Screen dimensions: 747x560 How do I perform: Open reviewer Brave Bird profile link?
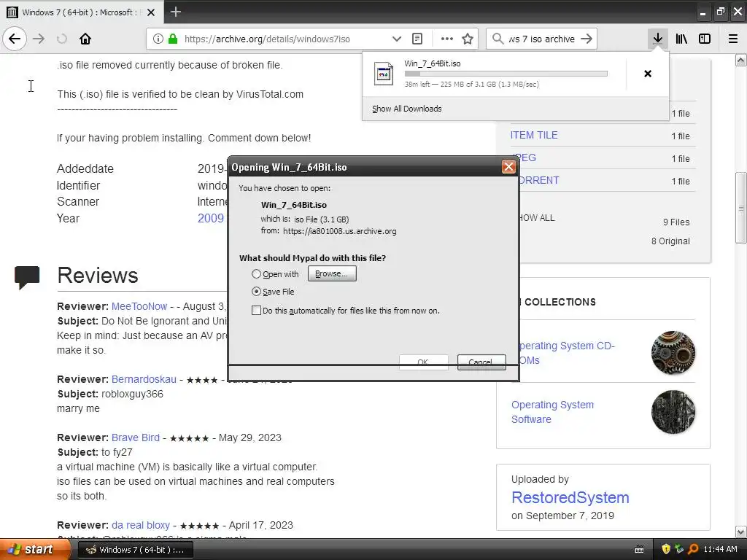[135, 437]
